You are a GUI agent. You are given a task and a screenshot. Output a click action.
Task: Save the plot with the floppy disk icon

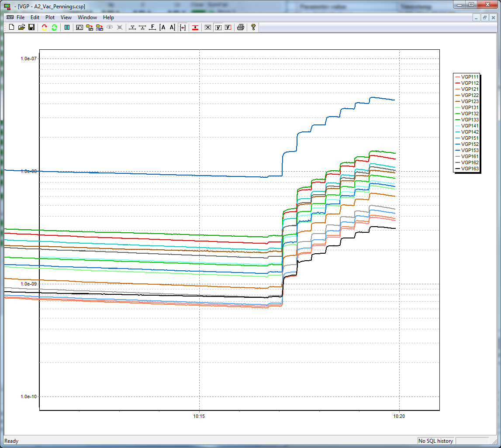[x=31, y=27]
